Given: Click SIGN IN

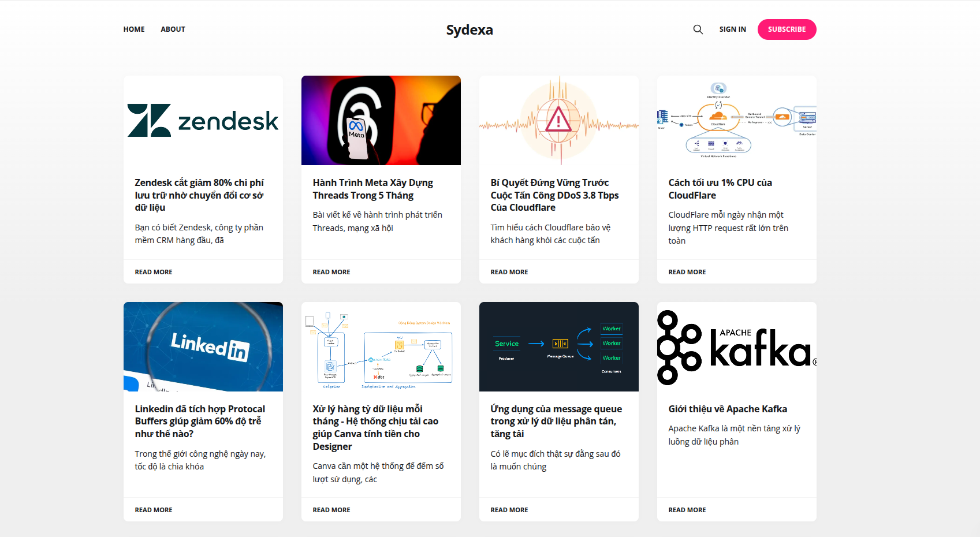Looking at the screenshot, I should [x=732, y=29].
